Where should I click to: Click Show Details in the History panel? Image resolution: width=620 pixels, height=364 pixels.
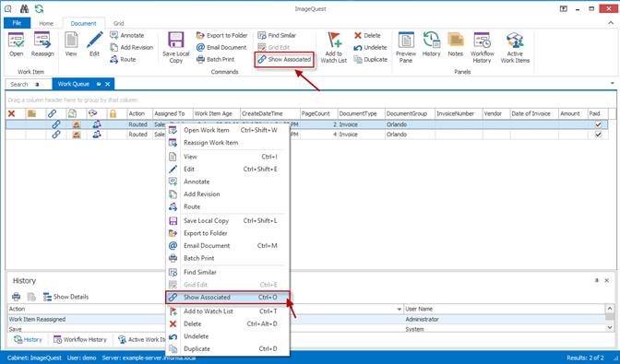[x=66, y=297]
